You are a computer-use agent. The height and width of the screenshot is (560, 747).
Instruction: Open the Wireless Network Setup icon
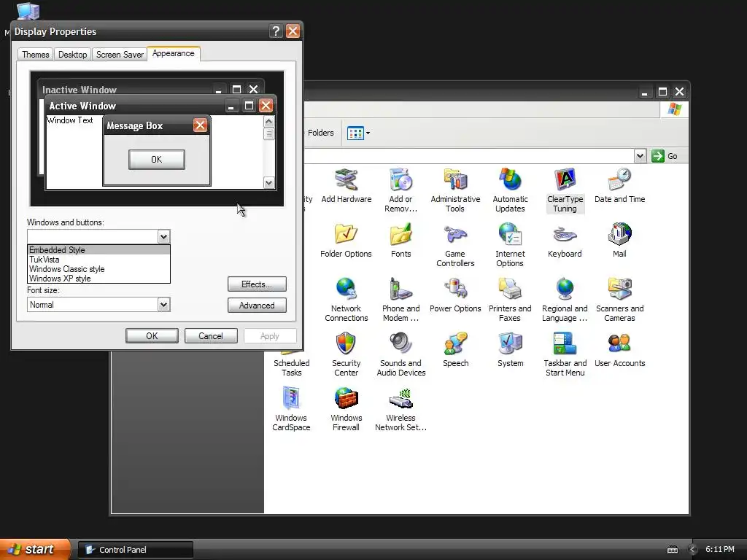pos(400,409)
